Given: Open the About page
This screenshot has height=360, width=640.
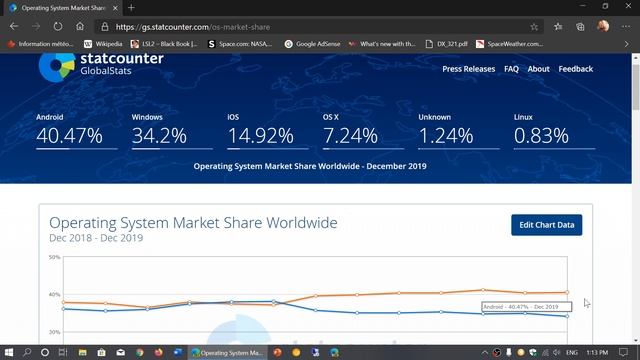Looking at the screenshot, I should tap(538, 69).
